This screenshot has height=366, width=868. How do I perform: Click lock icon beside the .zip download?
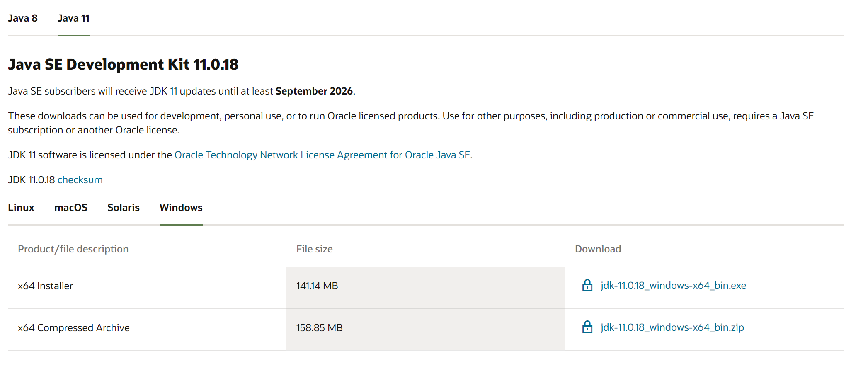tap(587, 327)
